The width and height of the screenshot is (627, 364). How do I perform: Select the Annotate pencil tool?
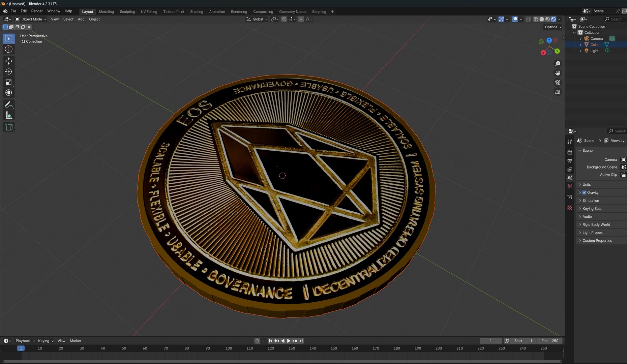[x=9, y=105]
